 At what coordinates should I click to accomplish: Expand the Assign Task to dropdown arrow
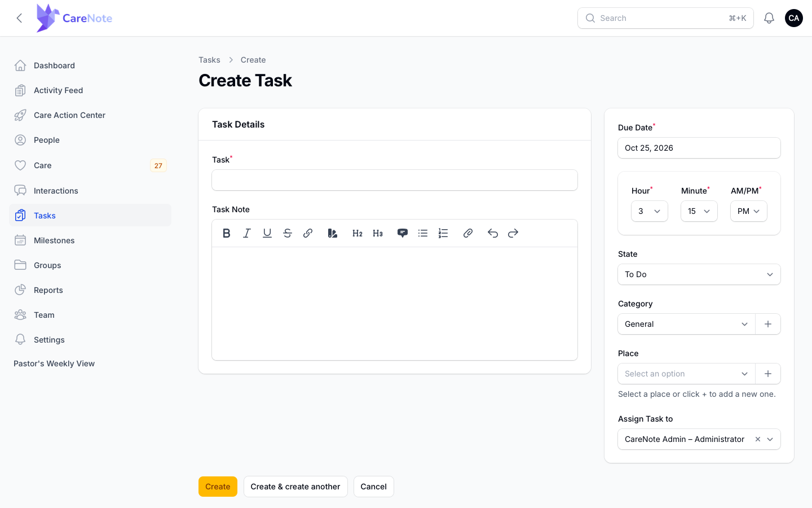770,439
